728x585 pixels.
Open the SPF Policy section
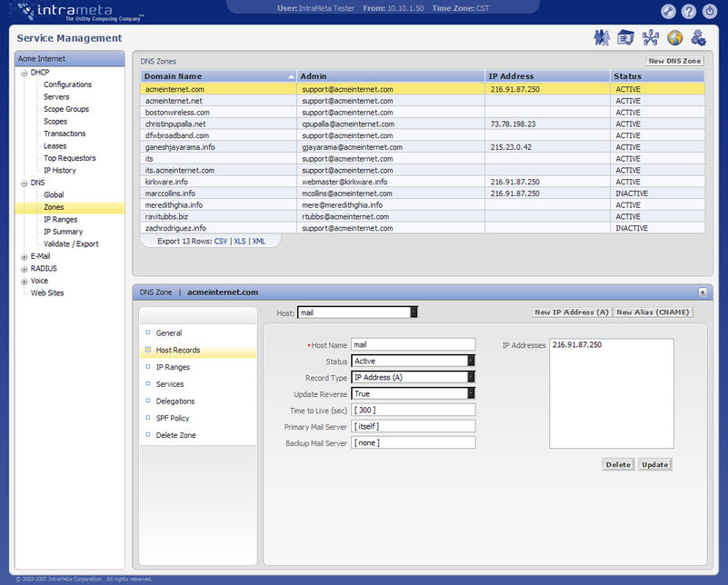[173, 418]
